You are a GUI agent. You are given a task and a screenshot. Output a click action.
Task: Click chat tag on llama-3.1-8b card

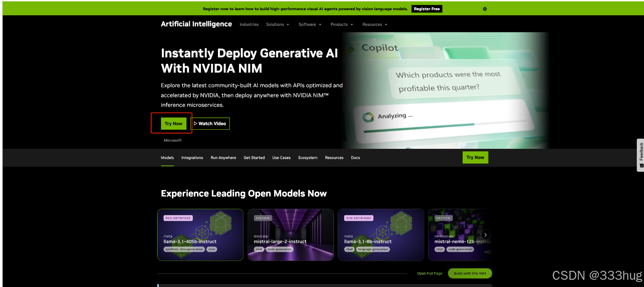350,249
